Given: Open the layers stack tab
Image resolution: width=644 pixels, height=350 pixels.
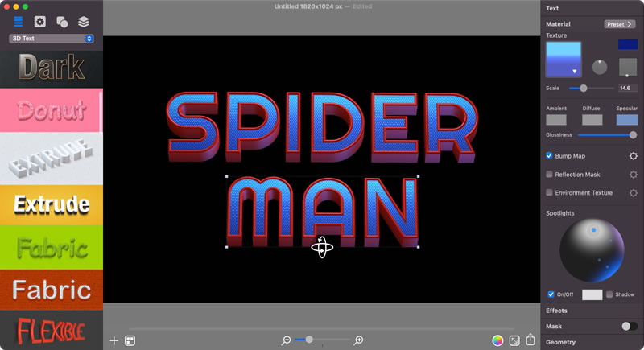Looking at the screenshot, I should tap(84, 22).
